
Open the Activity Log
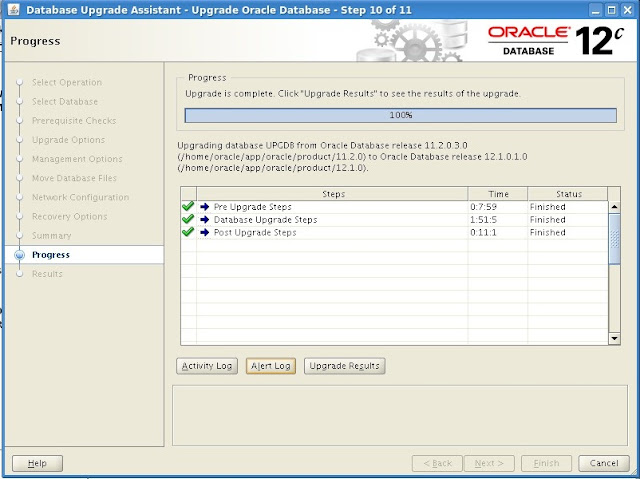[207, 366]
